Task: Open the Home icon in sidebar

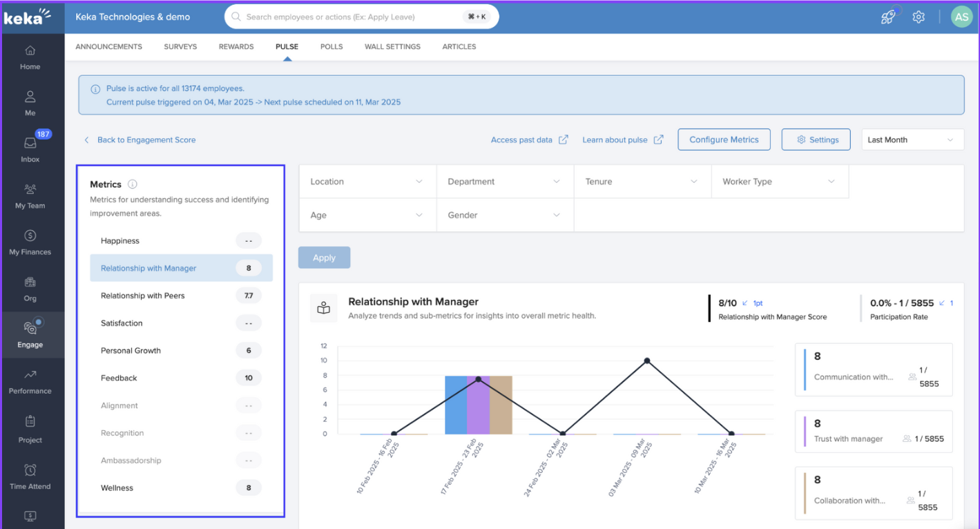Action: tap(30, 51)
